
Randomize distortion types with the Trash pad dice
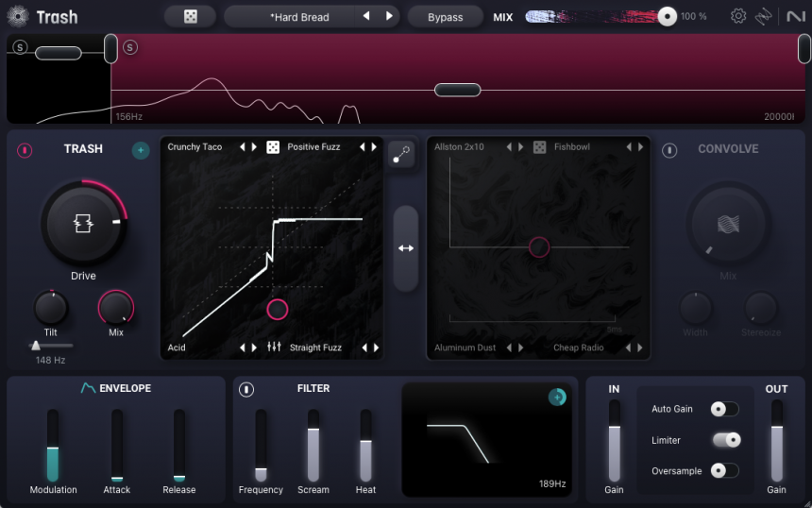[272, 147]
